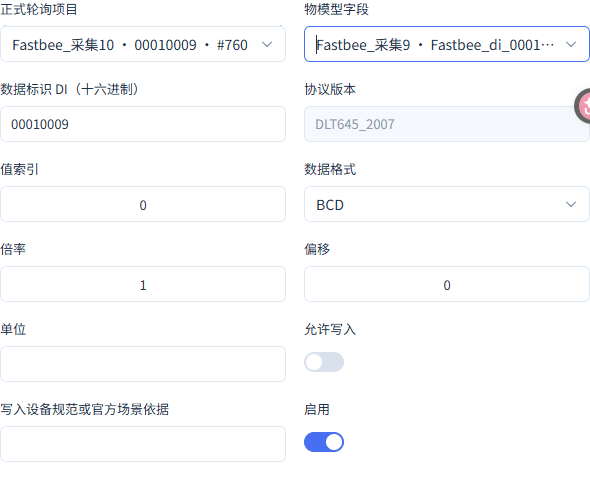Click the disabled 协议版本 field
The image size is (590, 480).
coord(447,124)
